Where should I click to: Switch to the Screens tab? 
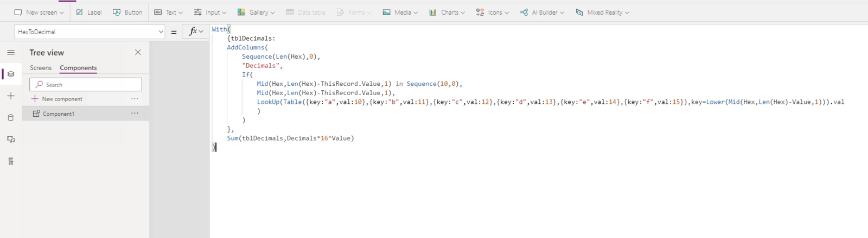pyautogui.click(x=41, y=68)
